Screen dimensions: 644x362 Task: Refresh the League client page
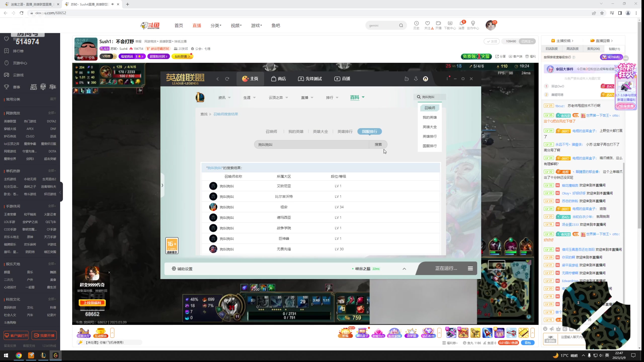pyautogui.click(x=227, y=79)
